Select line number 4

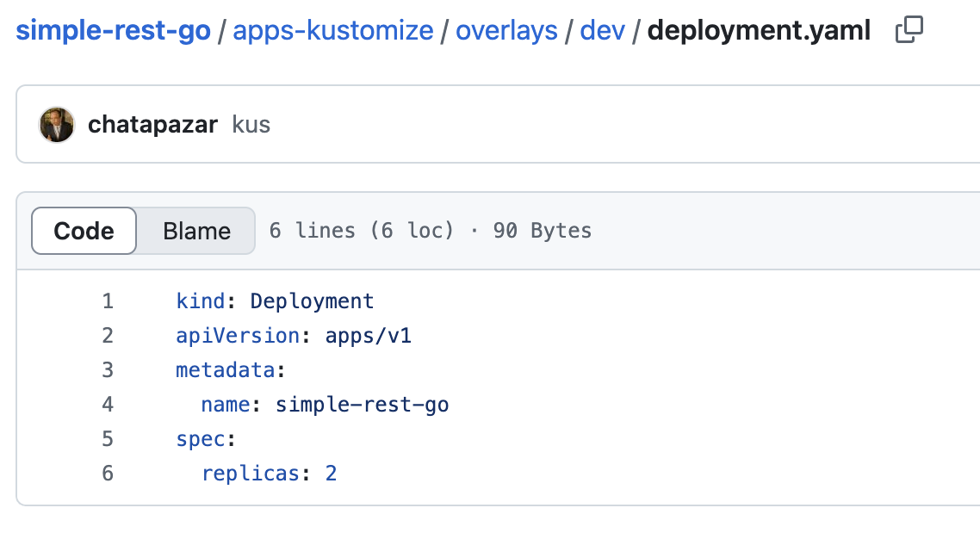click(x=108, y=404)
